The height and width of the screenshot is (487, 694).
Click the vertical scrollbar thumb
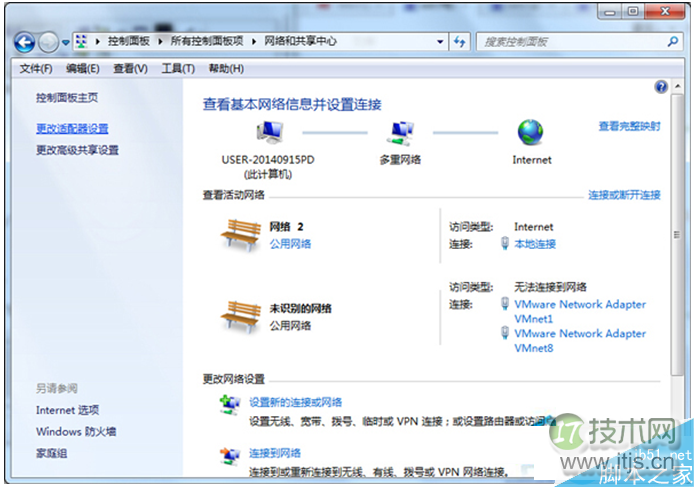[677, 235]
